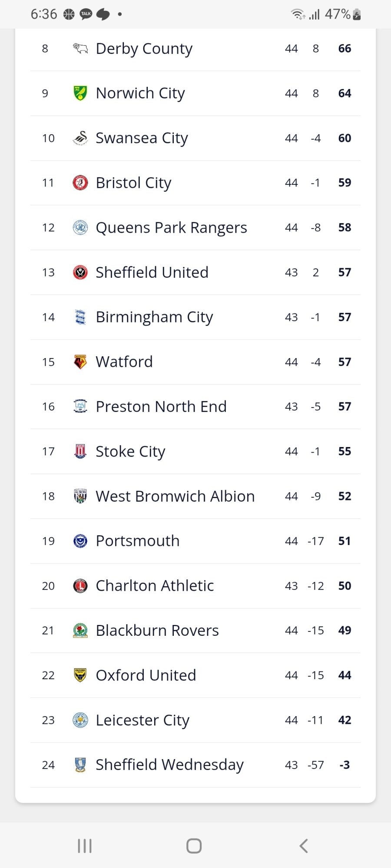Tap the Oxford United ox crest

80,675
